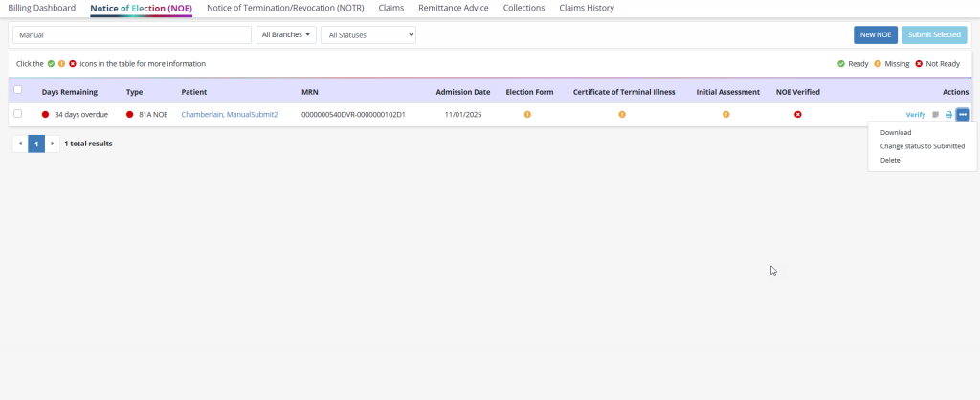Click the printer icon in Actions column

click(948, 115)
